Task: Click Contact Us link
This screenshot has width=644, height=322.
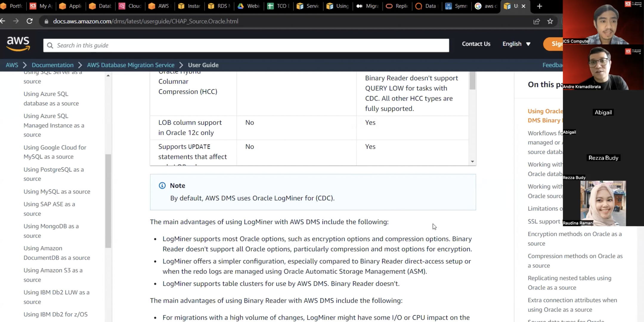Action: [x=476, y=44]
